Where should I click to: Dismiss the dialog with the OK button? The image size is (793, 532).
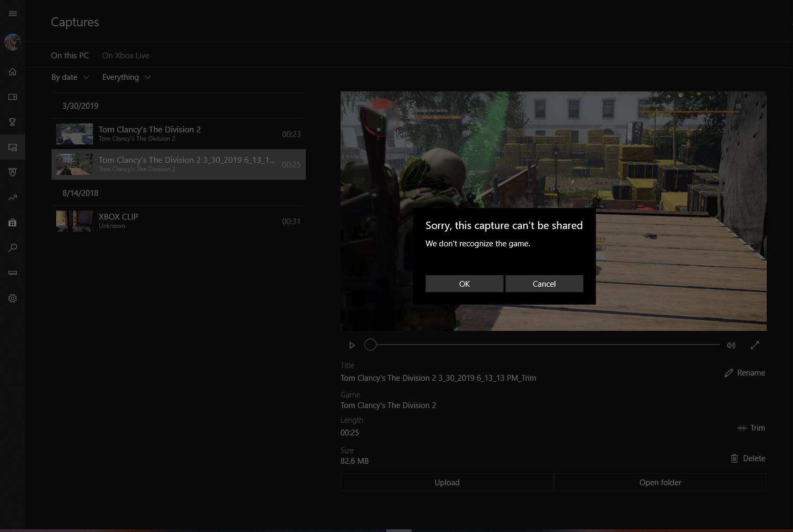click(464, 284)
